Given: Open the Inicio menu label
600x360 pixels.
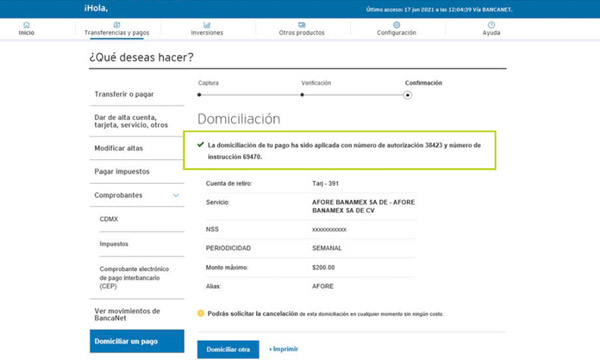Looking at the screenshot, I should 26,33.
